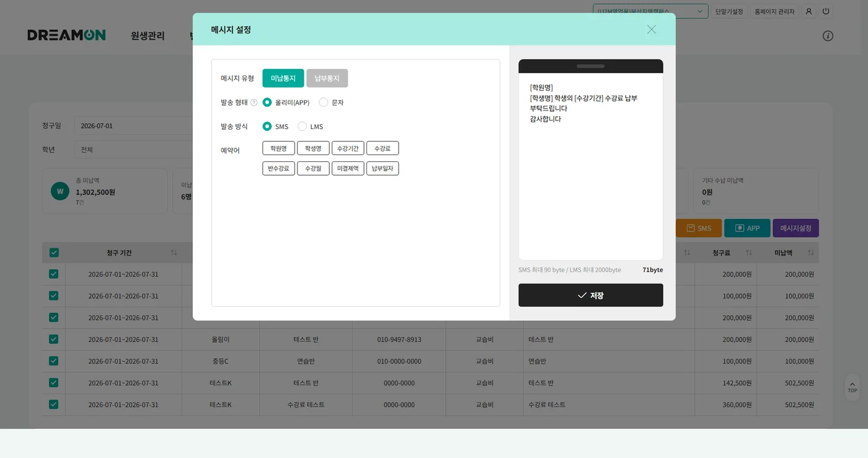Insert the 수강기간 reserved word
The width and height of the screenshot is (868, 458).
pyautogui.click(x=348, y=148)
